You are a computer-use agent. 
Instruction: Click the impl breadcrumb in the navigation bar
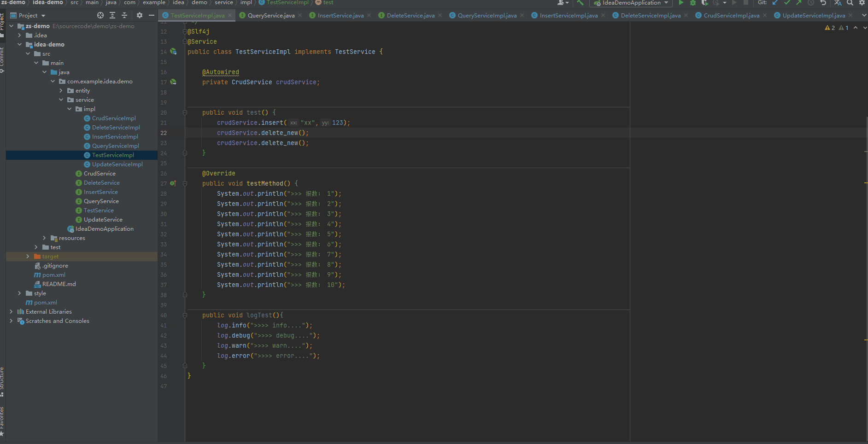click(246, 3)
